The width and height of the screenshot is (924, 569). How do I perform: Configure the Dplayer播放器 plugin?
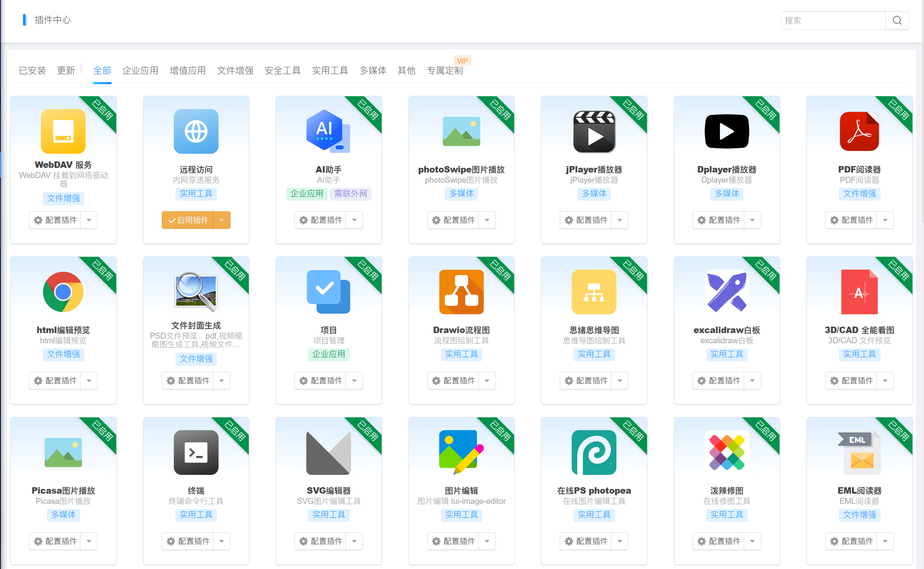[718, 220]
